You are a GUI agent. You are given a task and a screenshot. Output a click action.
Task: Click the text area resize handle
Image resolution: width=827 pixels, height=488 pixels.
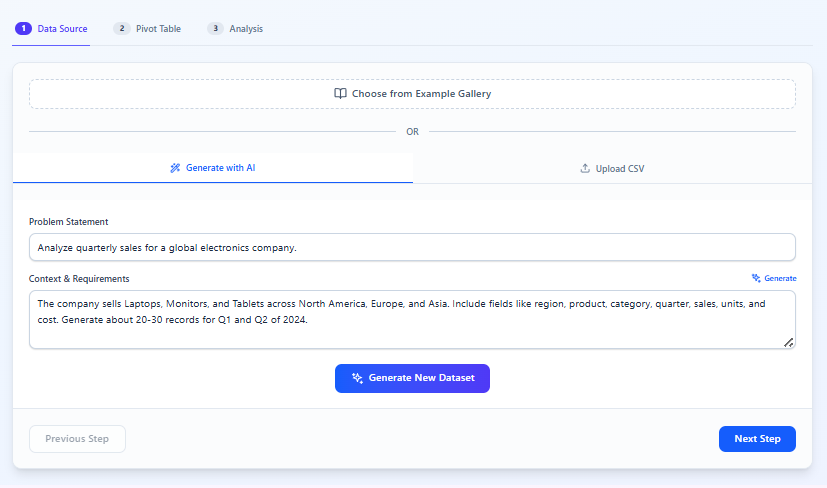pyautogui.click(x=788, y=342)
